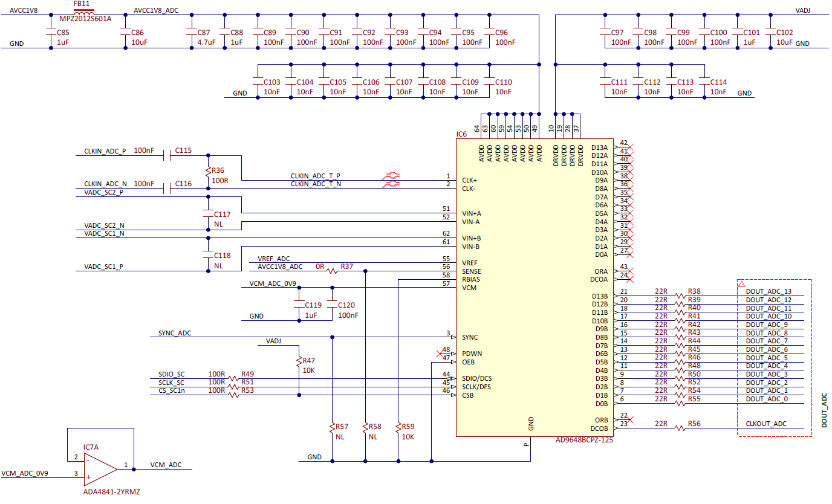Select the R38 22R series resistor
Viewport: 832px width, 504px height.
[x=680, y=296]
